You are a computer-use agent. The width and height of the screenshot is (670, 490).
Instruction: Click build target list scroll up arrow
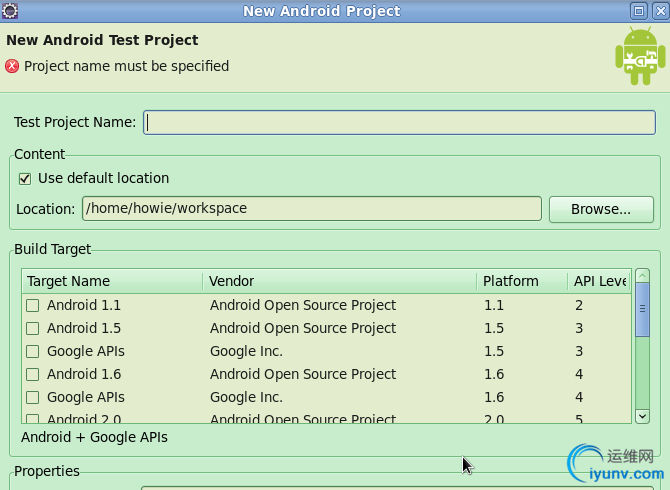point(642,276)
